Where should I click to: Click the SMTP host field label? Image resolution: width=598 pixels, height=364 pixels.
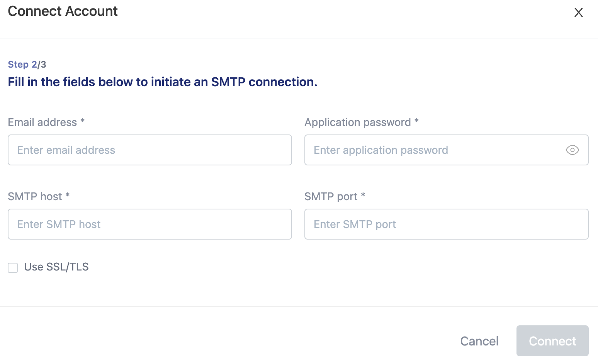click(35, 197)
